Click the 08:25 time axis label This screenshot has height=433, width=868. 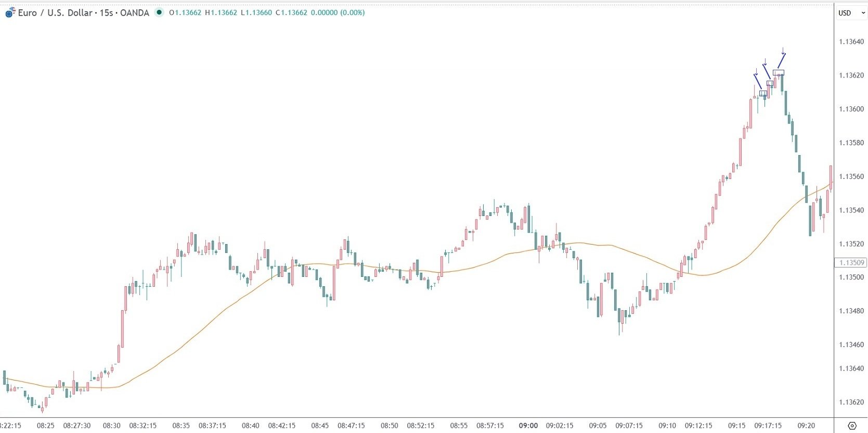(x=46, y=426)
